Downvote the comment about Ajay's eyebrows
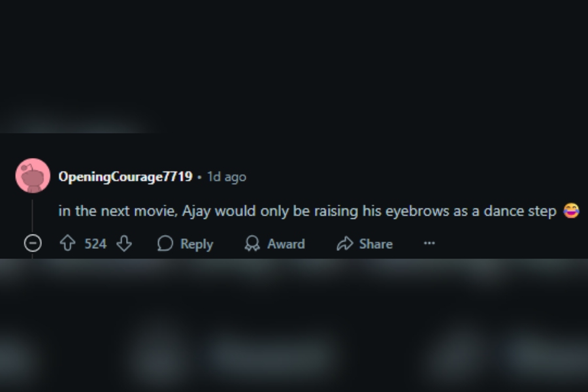 tap(124, 244)
